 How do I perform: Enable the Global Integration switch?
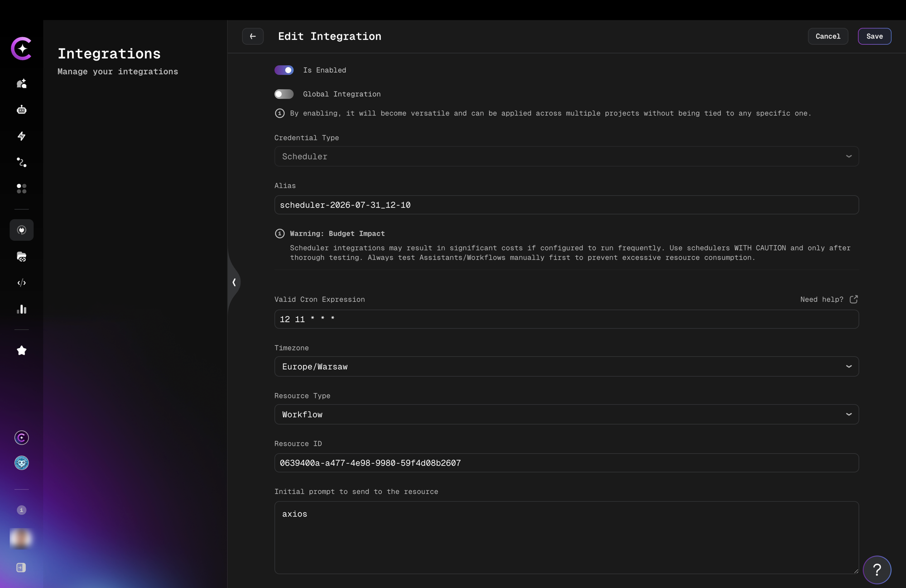(284, 94)
